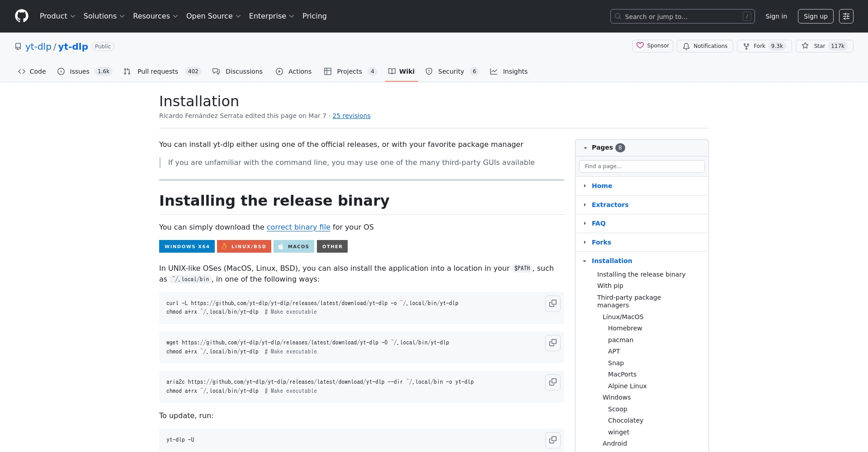
Task: Jump to With pip section
Action: (610, 286)
